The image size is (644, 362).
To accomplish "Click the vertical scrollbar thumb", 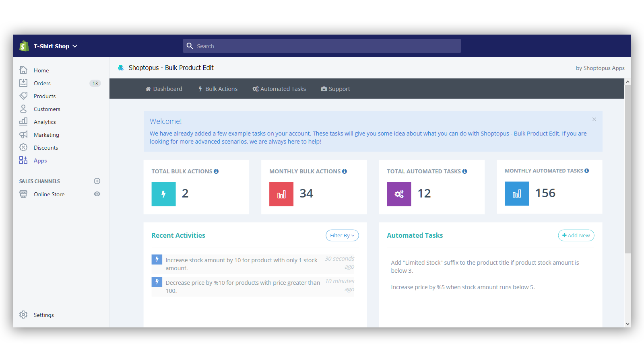I will 627,169.
